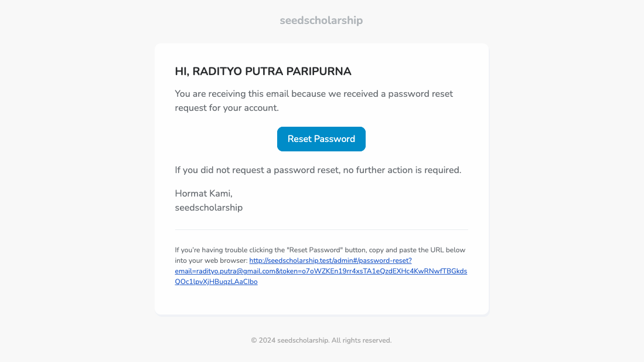Click the link line starting with email=radityo.putra@gmail.com
Screen dimensions: 644x362
321,271
